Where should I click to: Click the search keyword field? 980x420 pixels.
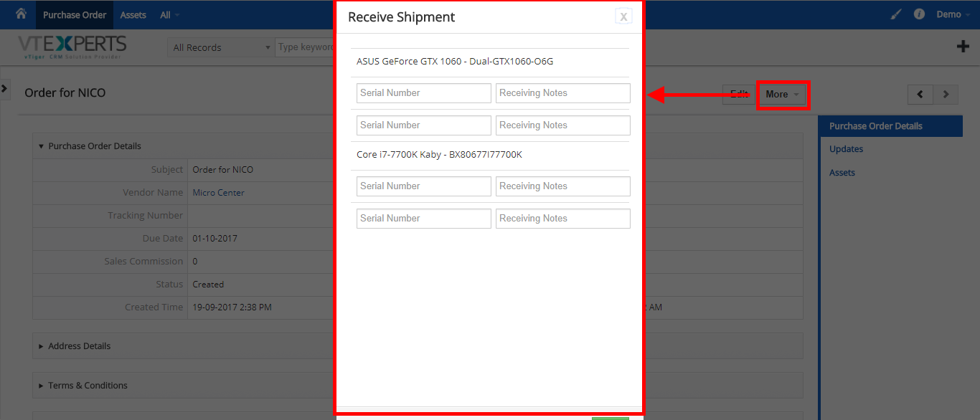pyautogui.click(x=305, y=47)
